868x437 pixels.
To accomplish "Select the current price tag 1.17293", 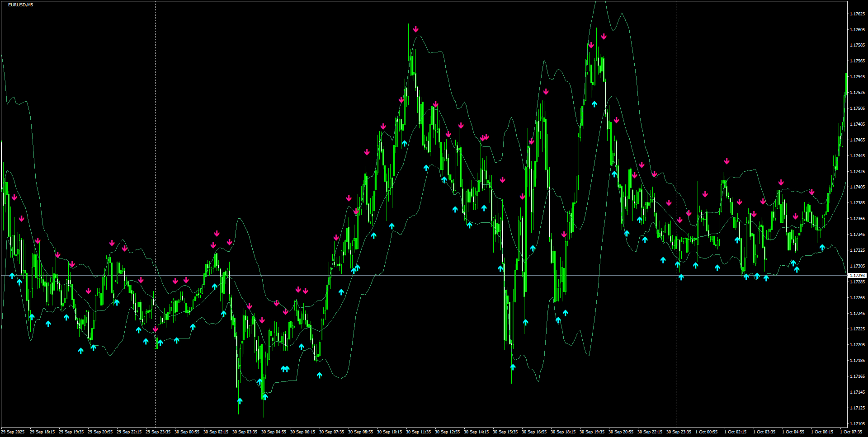I will click(x=857, y=275).
